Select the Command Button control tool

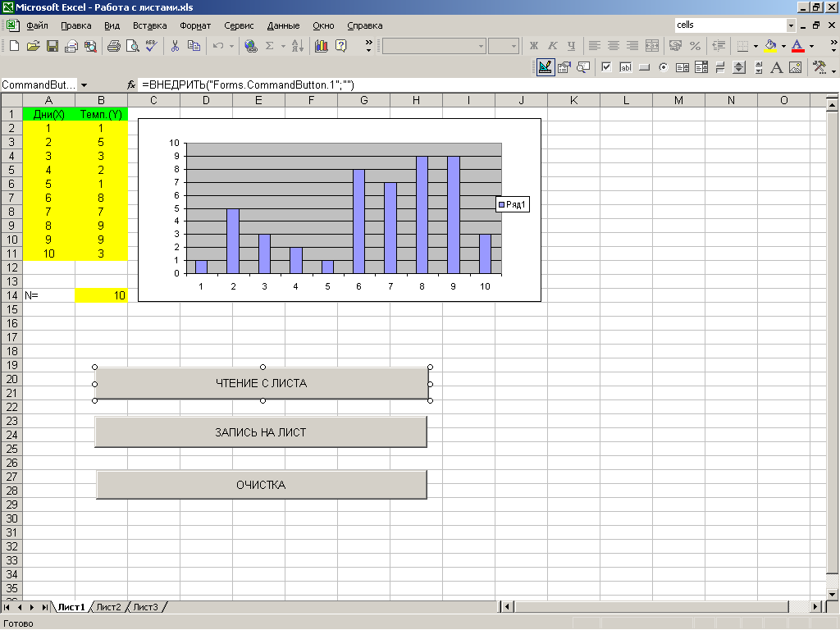(645, 67)
